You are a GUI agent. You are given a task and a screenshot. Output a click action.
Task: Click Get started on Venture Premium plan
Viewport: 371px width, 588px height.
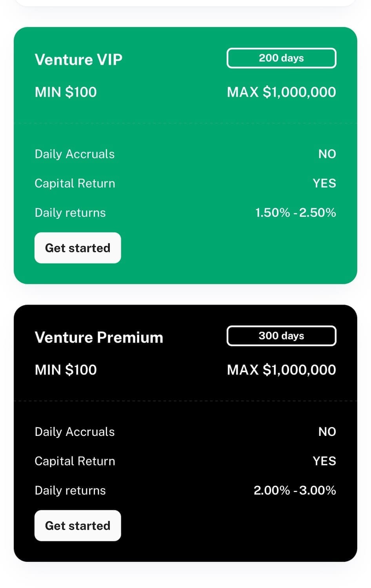click(78, 525)
